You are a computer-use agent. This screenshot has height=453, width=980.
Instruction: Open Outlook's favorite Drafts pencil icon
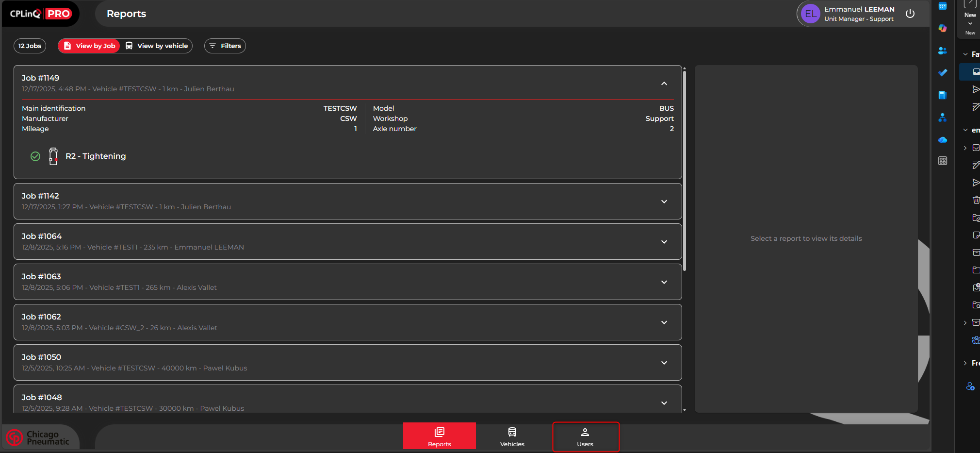tap(976, 107)
